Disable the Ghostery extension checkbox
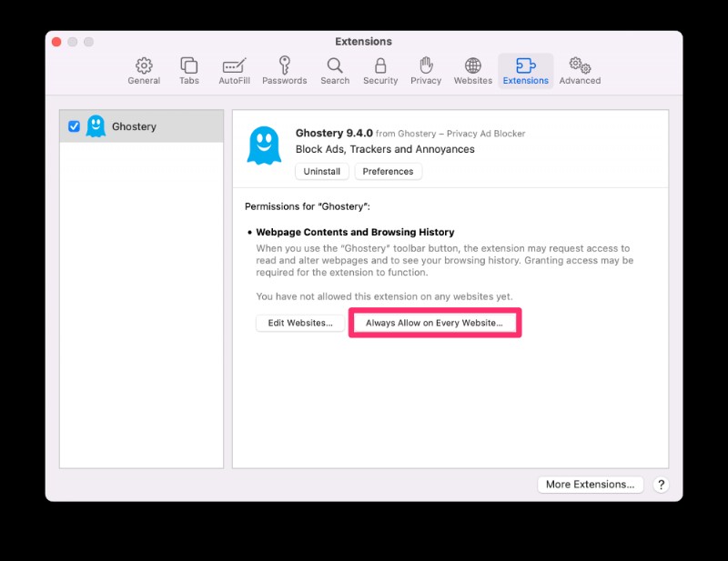This screenshot has height=561, width=728. click(75, 126)
